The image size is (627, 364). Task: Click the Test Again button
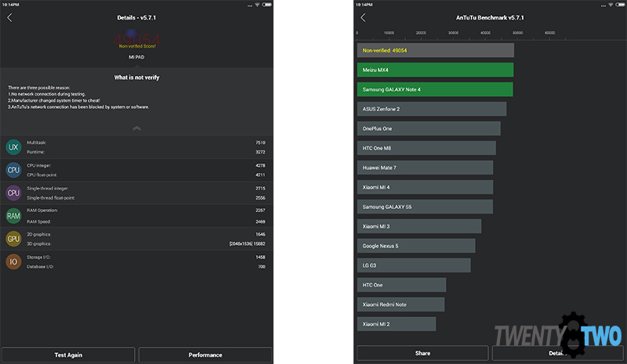[x=68, y=355]
